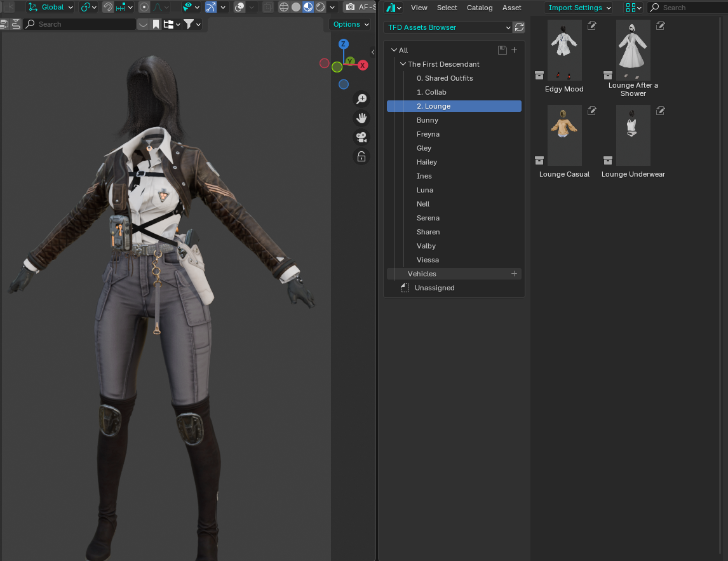Toggle viewport overlays display
This screenshot has width=728, height=561.
(x=239, y=7)
